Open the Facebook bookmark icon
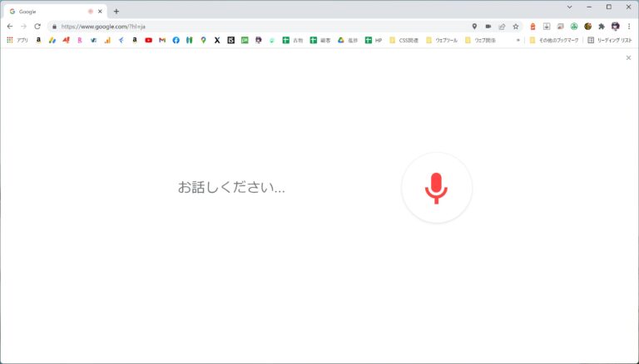Screen dimensions: 639x364 [176, 40]
